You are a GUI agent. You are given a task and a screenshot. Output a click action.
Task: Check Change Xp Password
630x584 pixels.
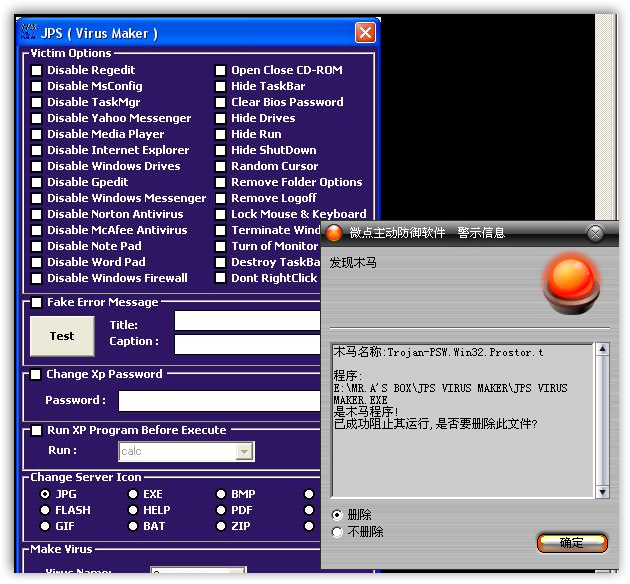coord(36,374)
